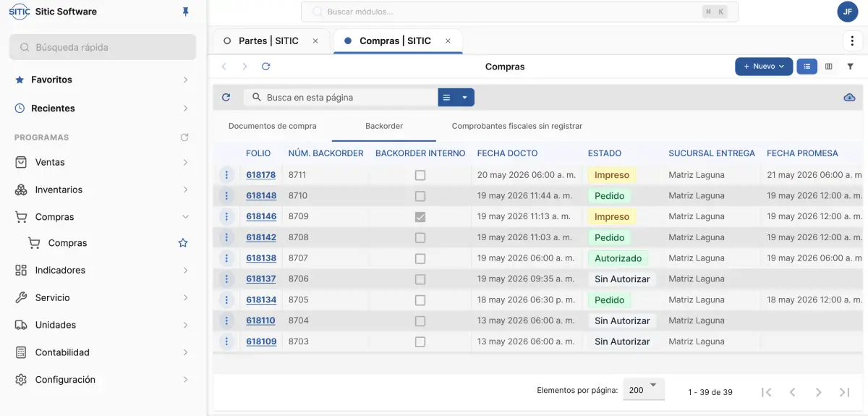Open row actions for folio 618137

tap(226, 279)
